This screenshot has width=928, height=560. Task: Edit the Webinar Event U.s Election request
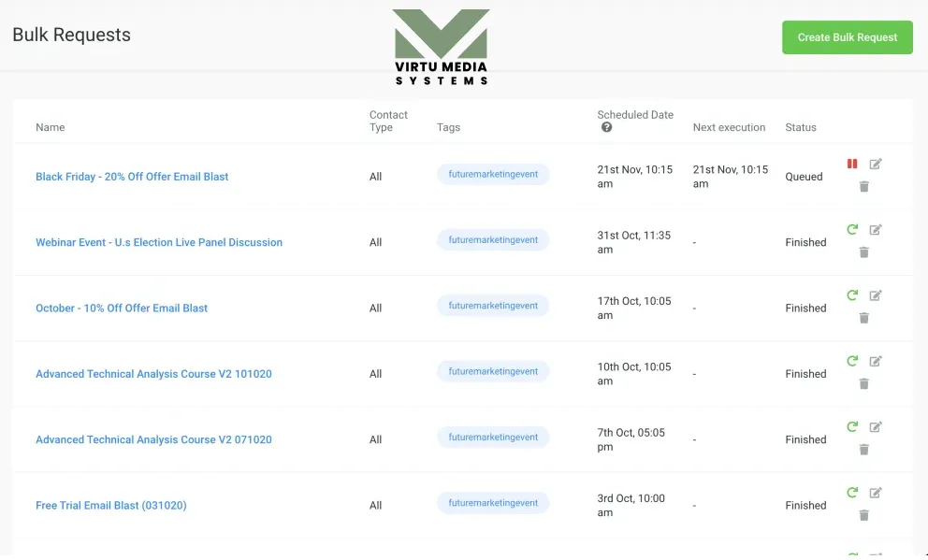point(876,229)
